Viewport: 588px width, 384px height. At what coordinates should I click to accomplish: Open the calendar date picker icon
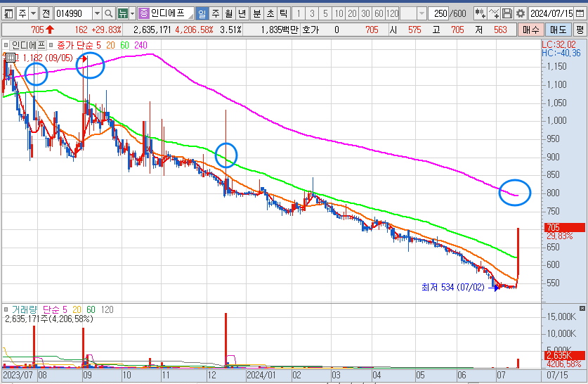[x=580, y=14]
